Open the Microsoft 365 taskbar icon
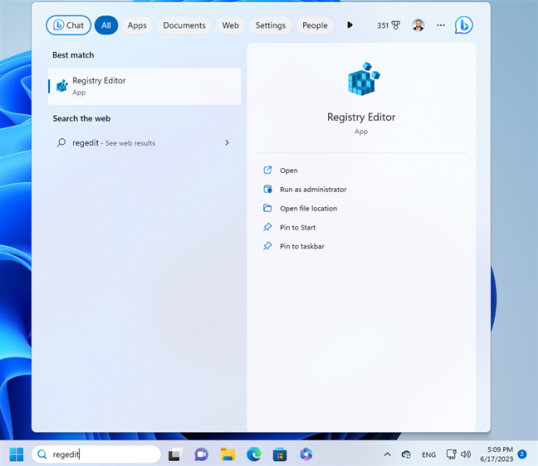538x466 pixels. (x=306, y=454)
